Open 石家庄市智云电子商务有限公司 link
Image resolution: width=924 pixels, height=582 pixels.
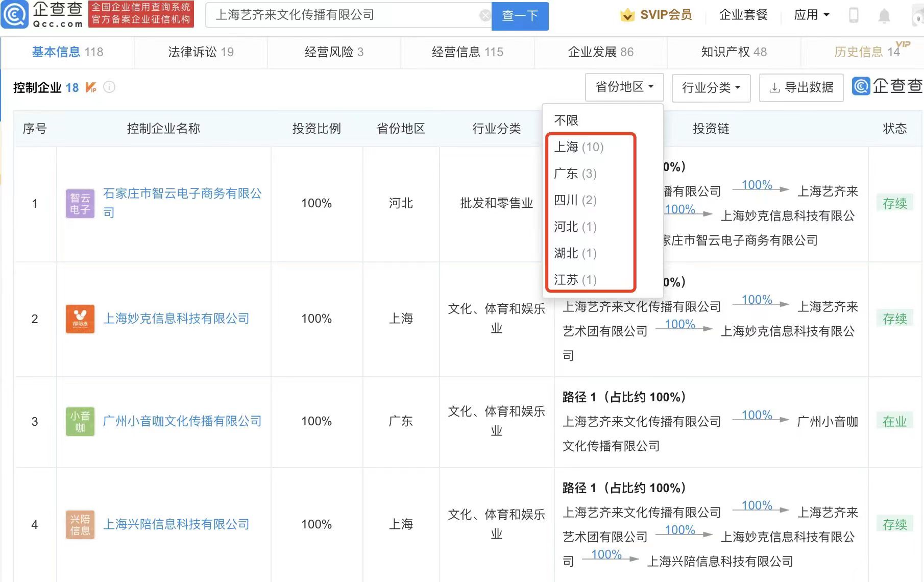click(x=182, y=203)
